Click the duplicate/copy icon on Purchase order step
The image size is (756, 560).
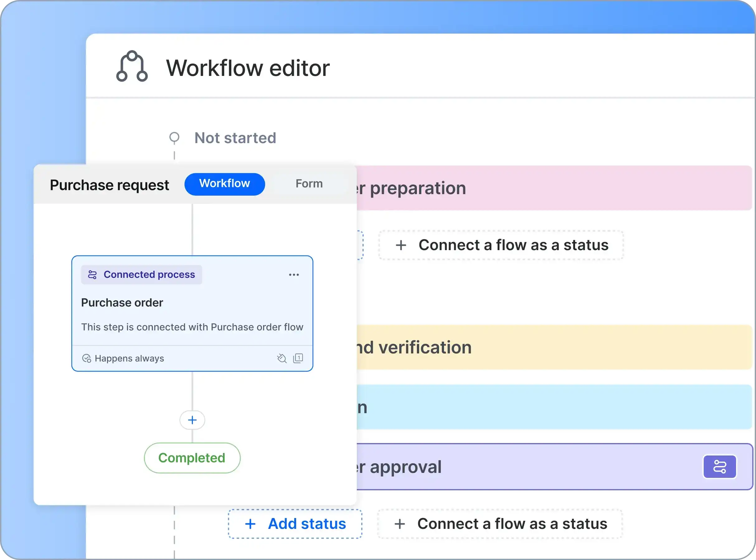point(299,358)
